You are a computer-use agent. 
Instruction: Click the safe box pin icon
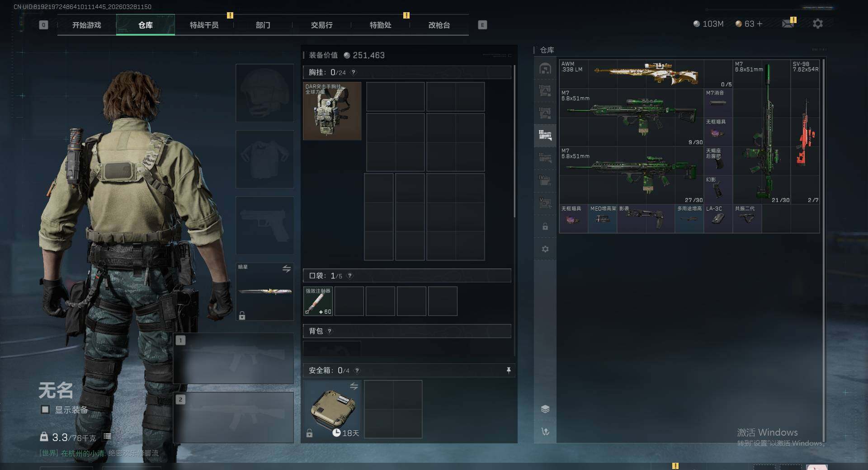509,371
